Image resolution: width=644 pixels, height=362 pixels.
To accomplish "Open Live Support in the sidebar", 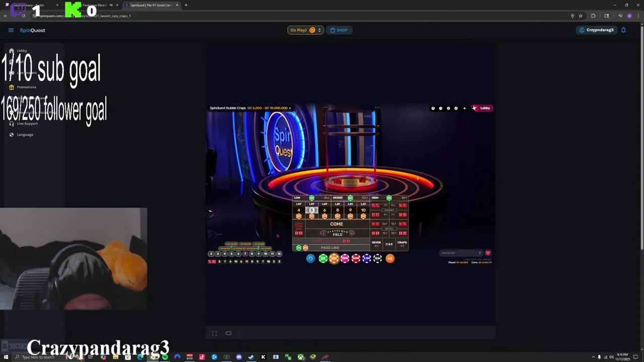I will point(23,123).
